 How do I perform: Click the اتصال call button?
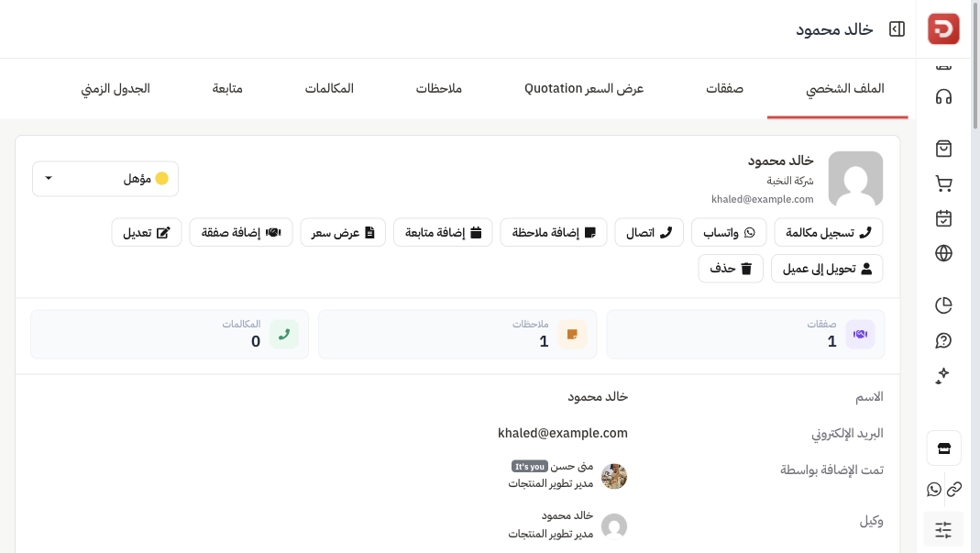point(649,232)
